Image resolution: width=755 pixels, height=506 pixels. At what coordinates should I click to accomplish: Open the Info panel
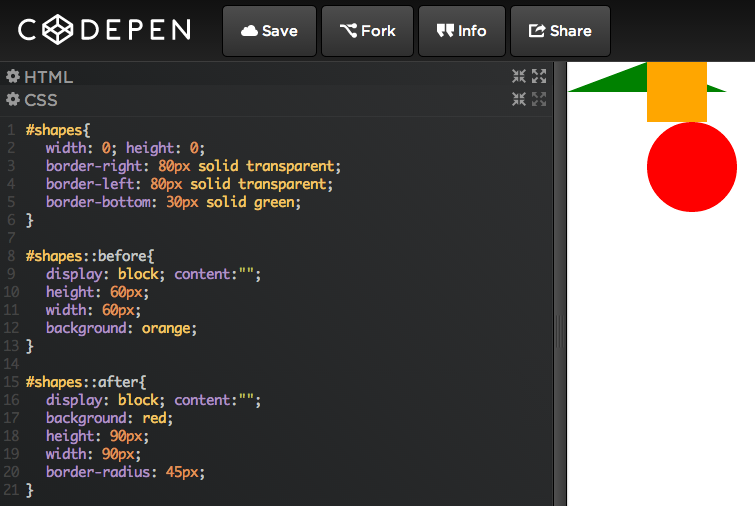pos(461,31)
